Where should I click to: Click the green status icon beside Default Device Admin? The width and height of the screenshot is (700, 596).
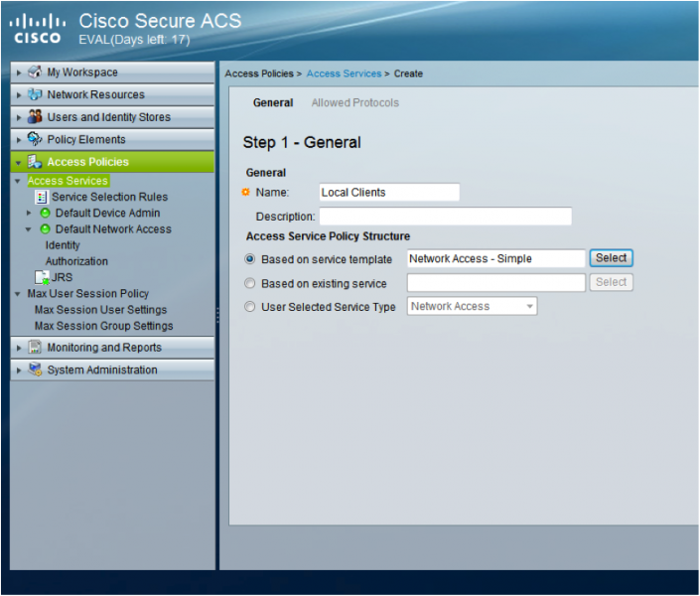coord(45,213)
